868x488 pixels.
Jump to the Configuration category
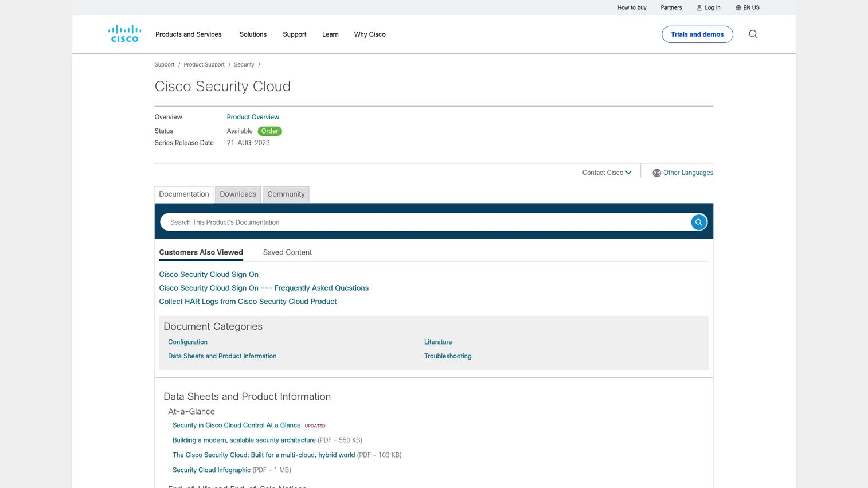tap(187, 342)
